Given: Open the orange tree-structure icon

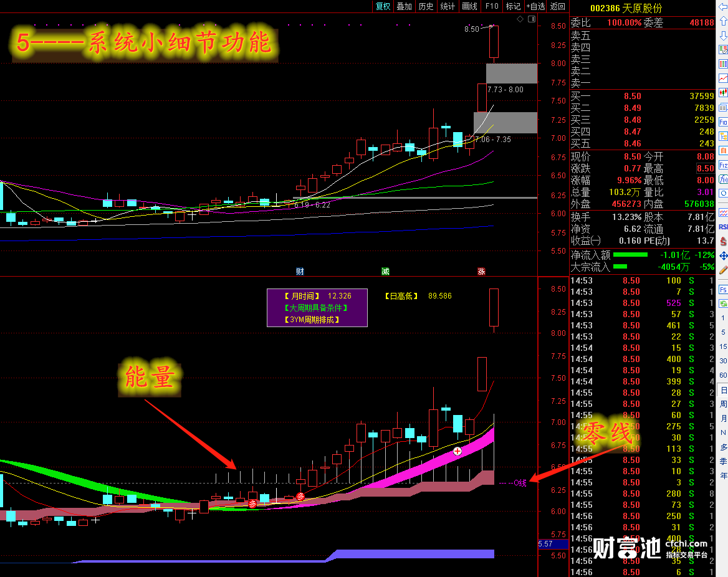Looking at the screenshot, I should click(723, 136).
